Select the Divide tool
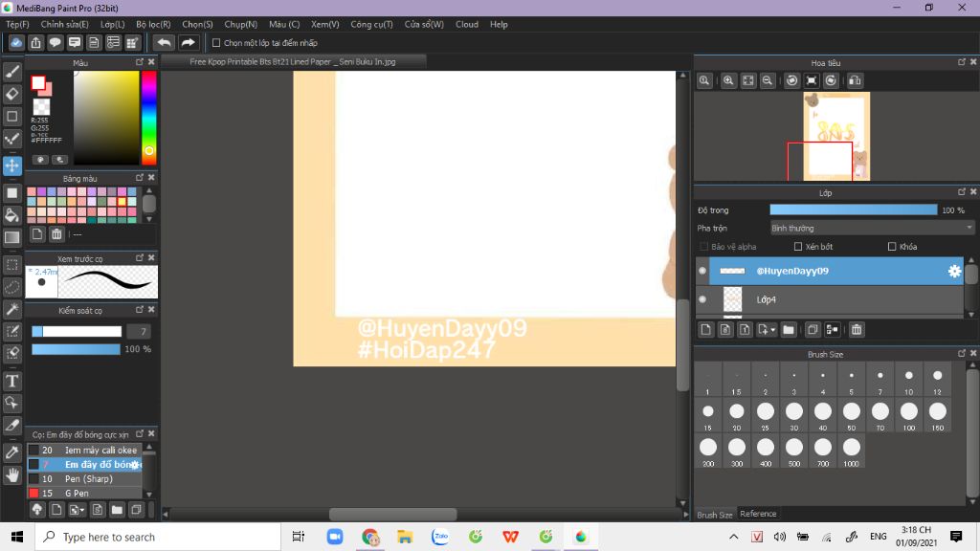980x551 pixels. [x=11, y=426]
